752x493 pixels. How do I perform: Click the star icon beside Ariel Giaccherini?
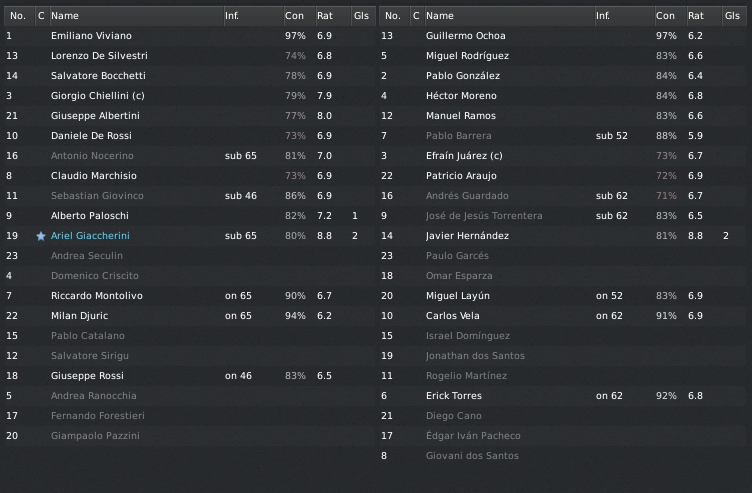click(41, 236)
